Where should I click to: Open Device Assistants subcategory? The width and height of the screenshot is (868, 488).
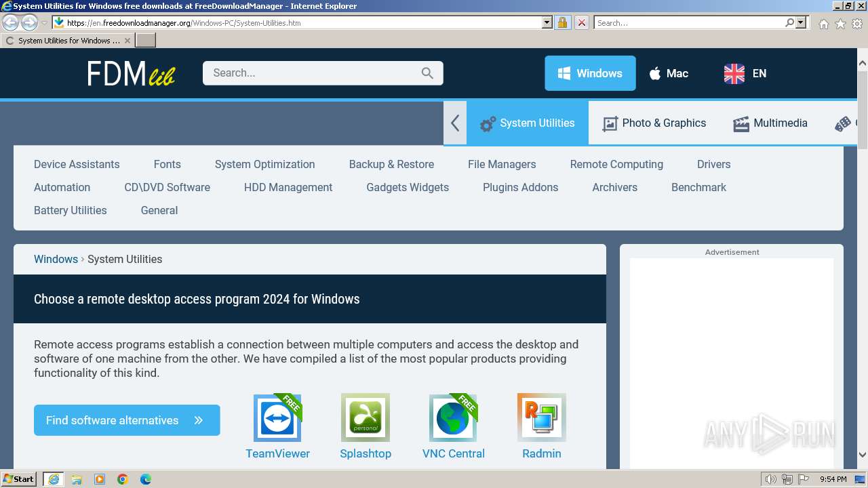[x=77, y=164]
